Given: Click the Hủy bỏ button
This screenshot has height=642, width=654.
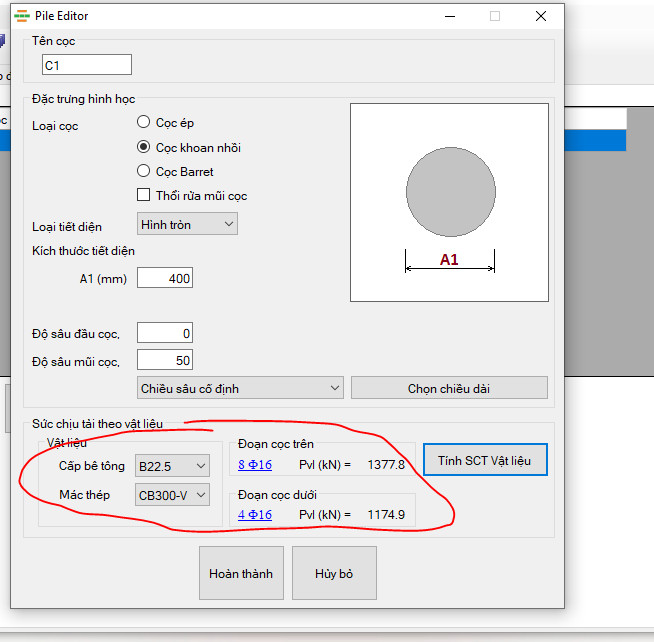Looking at the screenshot, I should (334, 573).
